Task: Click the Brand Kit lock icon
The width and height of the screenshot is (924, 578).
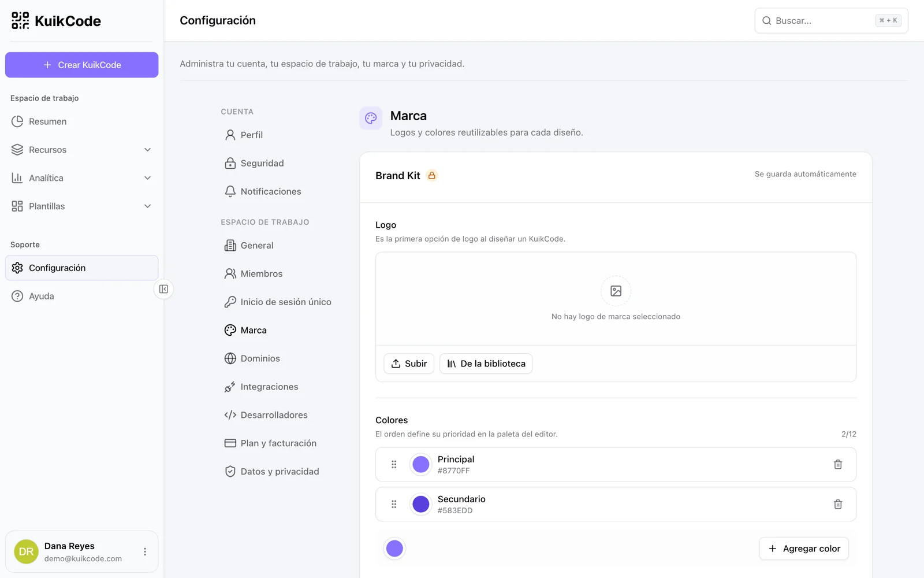Action: (x=431, y=175)
